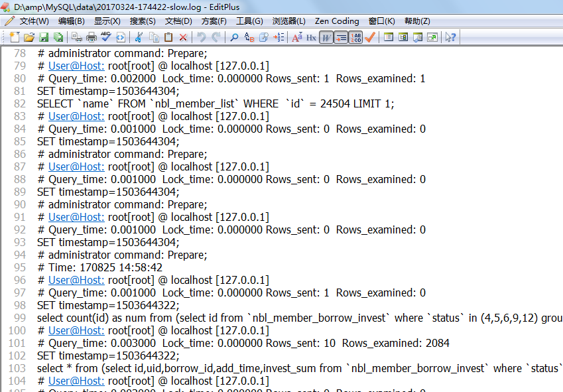
Task: Open Find in Files icon
Action: click(264, 37)
